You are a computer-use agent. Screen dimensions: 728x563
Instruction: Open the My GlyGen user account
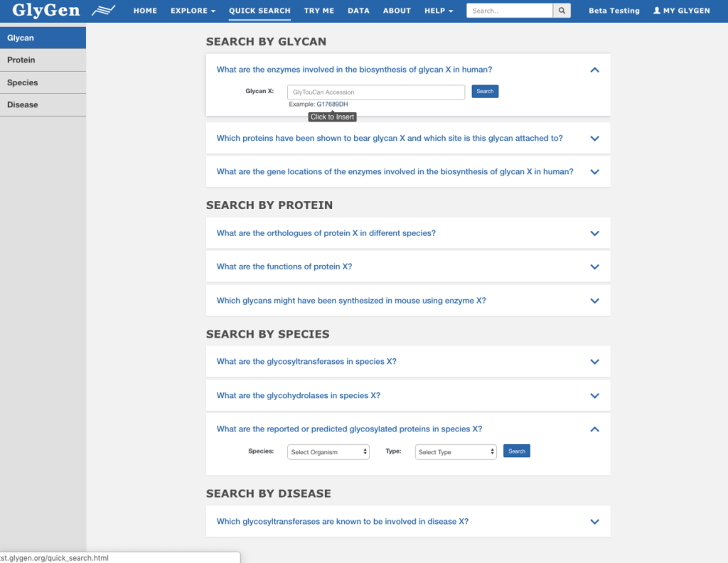[681, 11]
